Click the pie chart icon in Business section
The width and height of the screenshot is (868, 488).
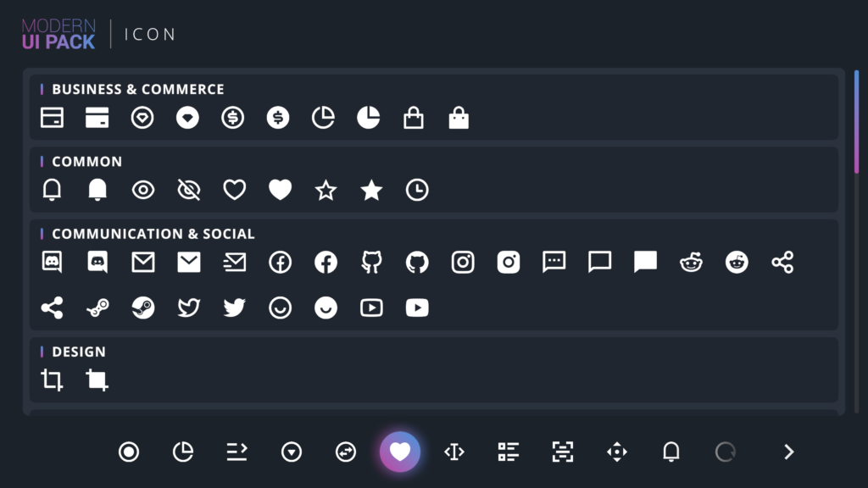tap(323, 118)
